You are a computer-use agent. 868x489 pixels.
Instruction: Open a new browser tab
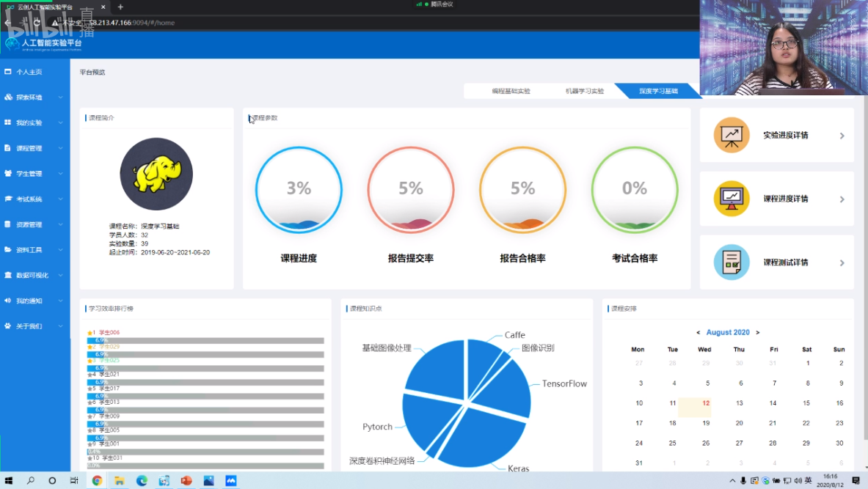pyautogui.click(x=120, y=7)
